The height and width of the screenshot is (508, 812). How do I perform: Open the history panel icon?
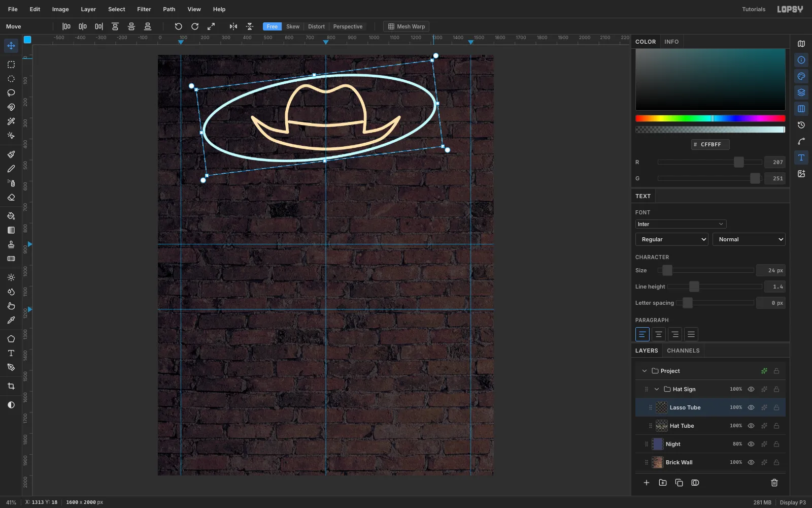(801, 125)
